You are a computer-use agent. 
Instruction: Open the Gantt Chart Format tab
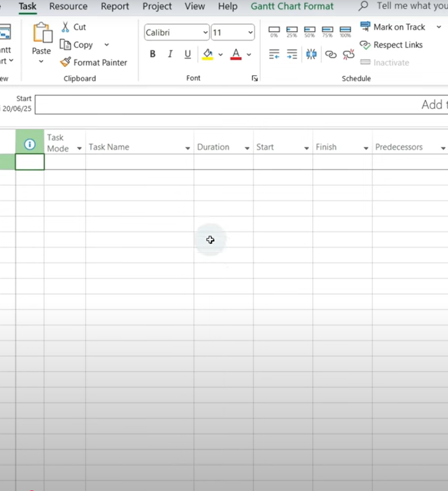[x=292, y=7]
